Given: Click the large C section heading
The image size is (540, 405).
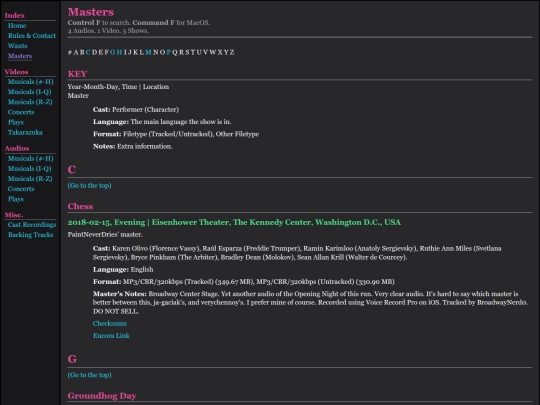Looking at the screenshot, I should pyautogui.click(x=72, y=169).
